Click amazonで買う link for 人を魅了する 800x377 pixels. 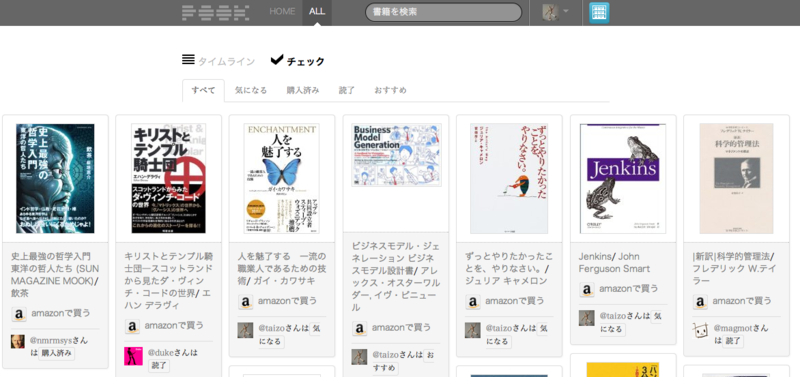point(287,301)
